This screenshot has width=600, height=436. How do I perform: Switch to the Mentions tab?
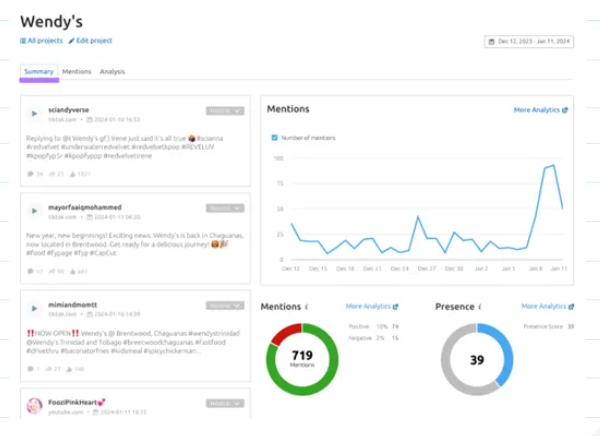[x=77, y=72]
